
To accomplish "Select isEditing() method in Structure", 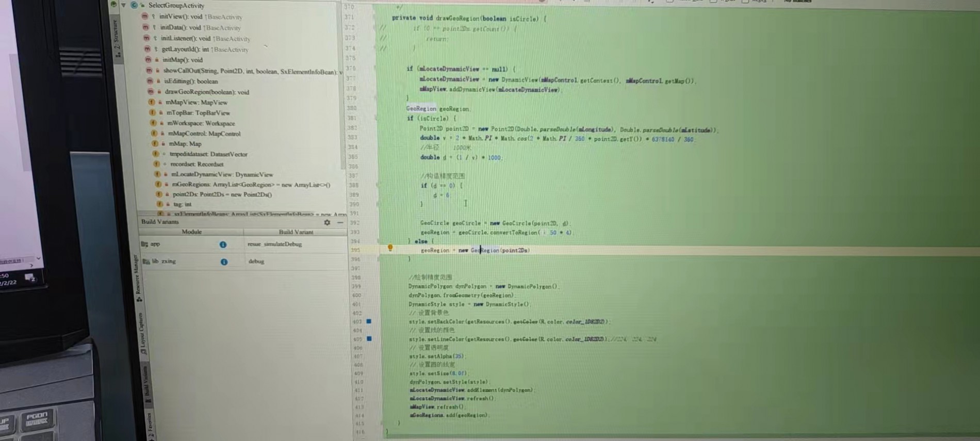I will [191, 81].
